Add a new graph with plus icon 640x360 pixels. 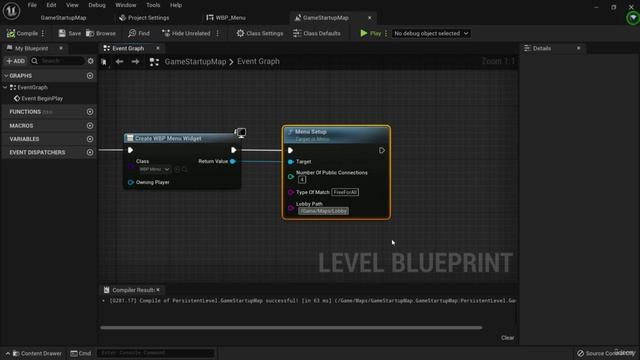(x=90, y=76)
